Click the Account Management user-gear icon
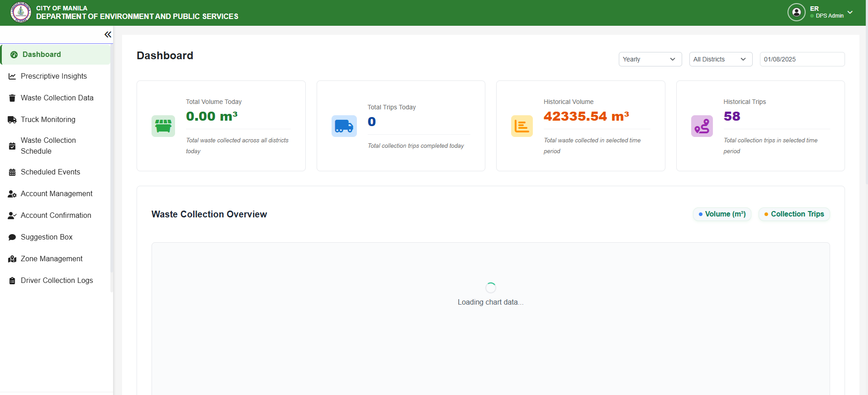Viewport: 868px width, 395px height. click(x=12, y=194)
